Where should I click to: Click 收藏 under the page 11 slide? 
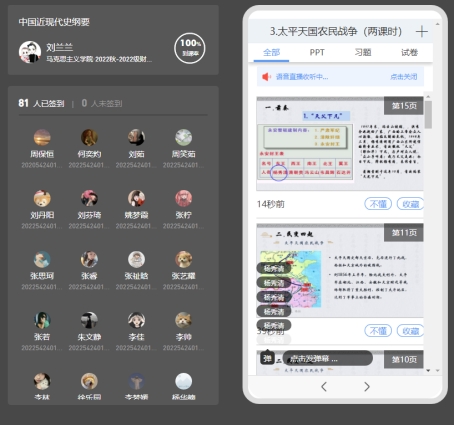point(410,331)
